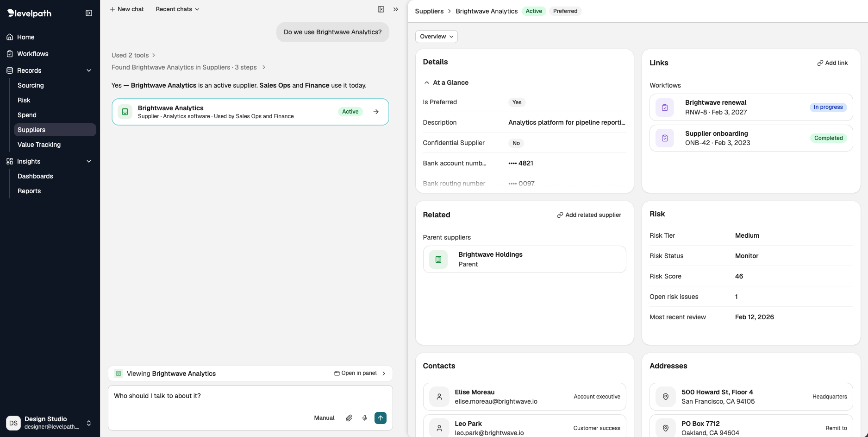Switch the Manual mode selector
Image resolution: width=868 pixels, height=437 pixels.
pos(324,418)
